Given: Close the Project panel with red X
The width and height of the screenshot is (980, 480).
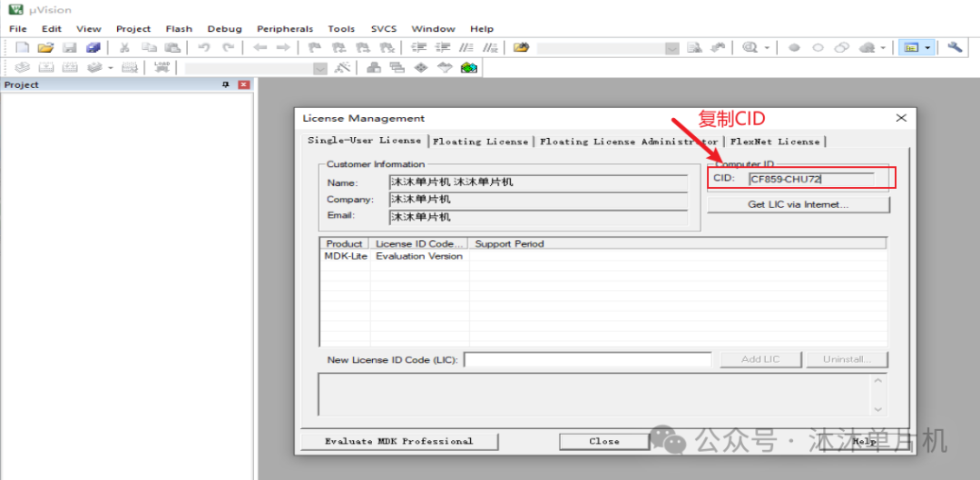Looking at the screenshot, I should click(x=244, y=84).
